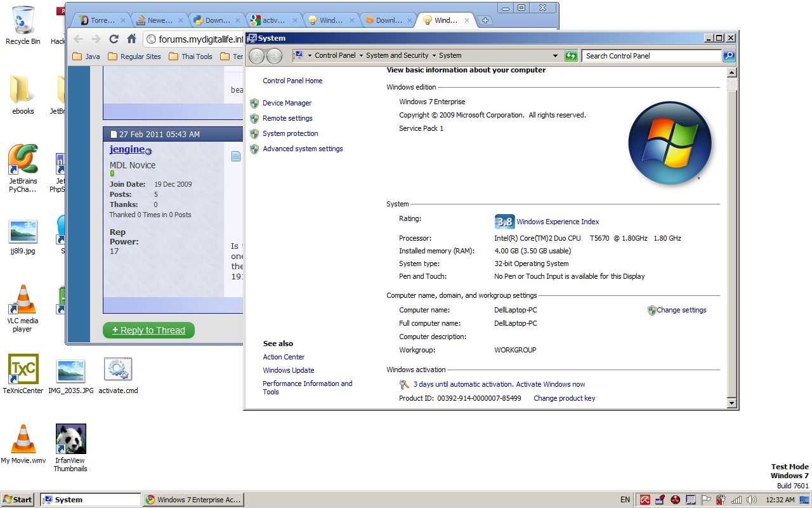Expand the Control Panel breadcrumb dropdown arrow
Image resolution: width=812 pixels, height=508 pixels.
(x=361, y=56)
